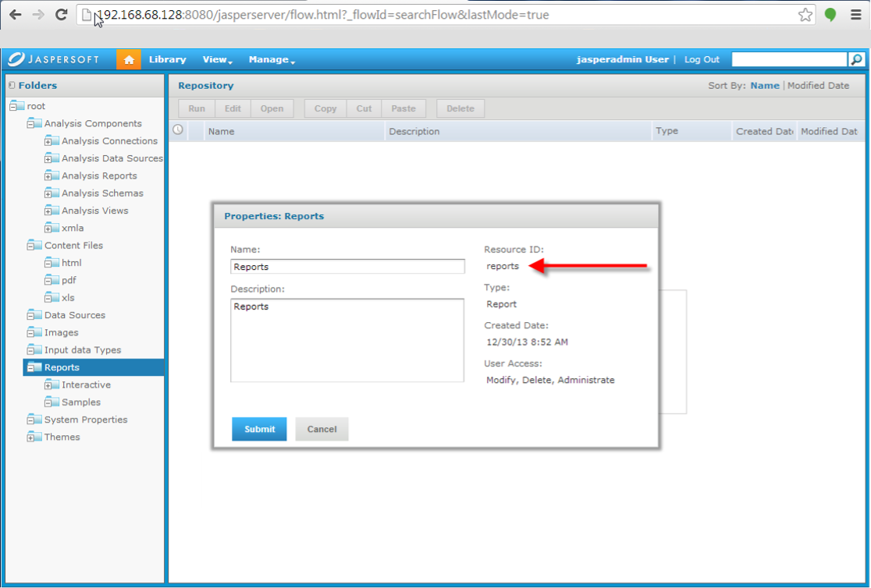Expand the Analysis Reports folder

[48, 176]
